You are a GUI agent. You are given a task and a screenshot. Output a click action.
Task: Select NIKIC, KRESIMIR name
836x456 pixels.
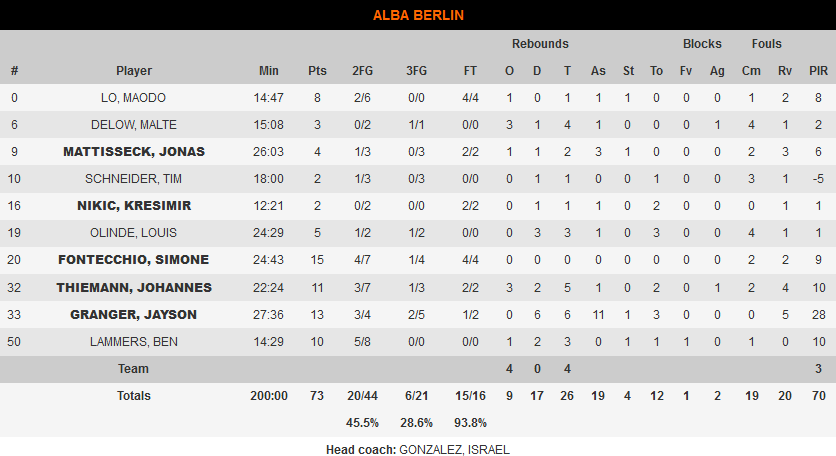click(134, 206)
